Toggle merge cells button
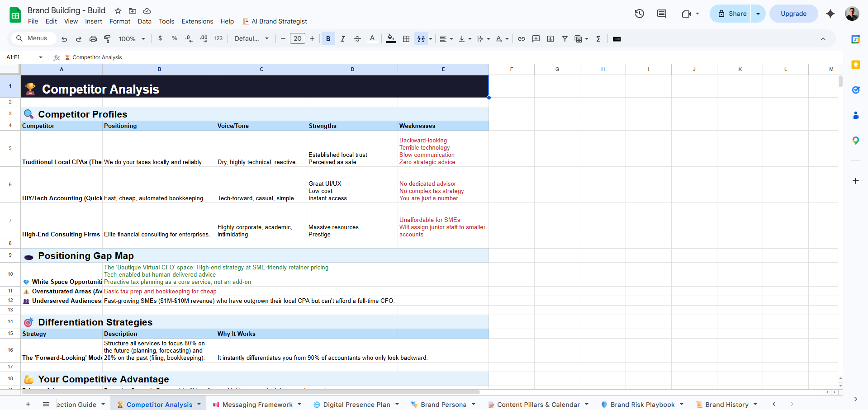Image resolution: width=868 pixels, height=410 pixels. (x=421, y=39)
